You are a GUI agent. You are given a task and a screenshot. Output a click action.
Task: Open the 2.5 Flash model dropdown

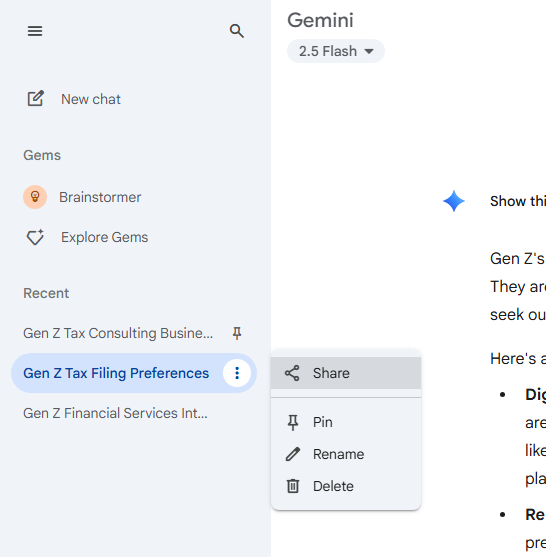click(x=336, y=51)
